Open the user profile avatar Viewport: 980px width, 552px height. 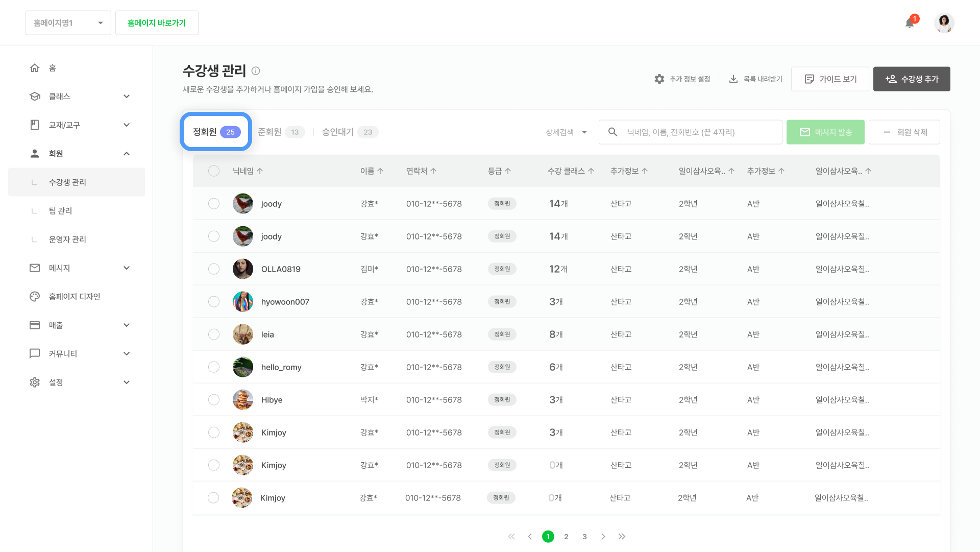[x=944, y=23]
